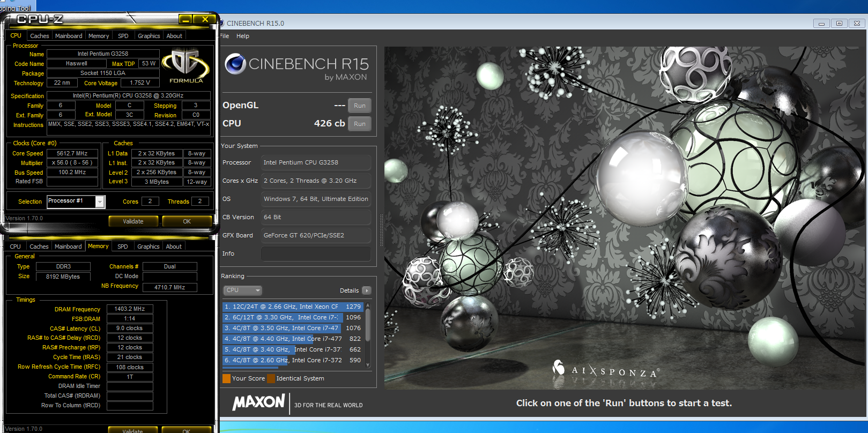This screenshot has width=868, height=433.
Task: Click the panel splitter handle beside the render
Action: click(382, 230)
